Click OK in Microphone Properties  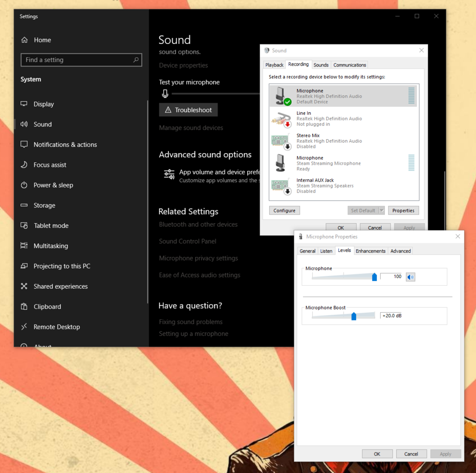[x=377, y=454]
